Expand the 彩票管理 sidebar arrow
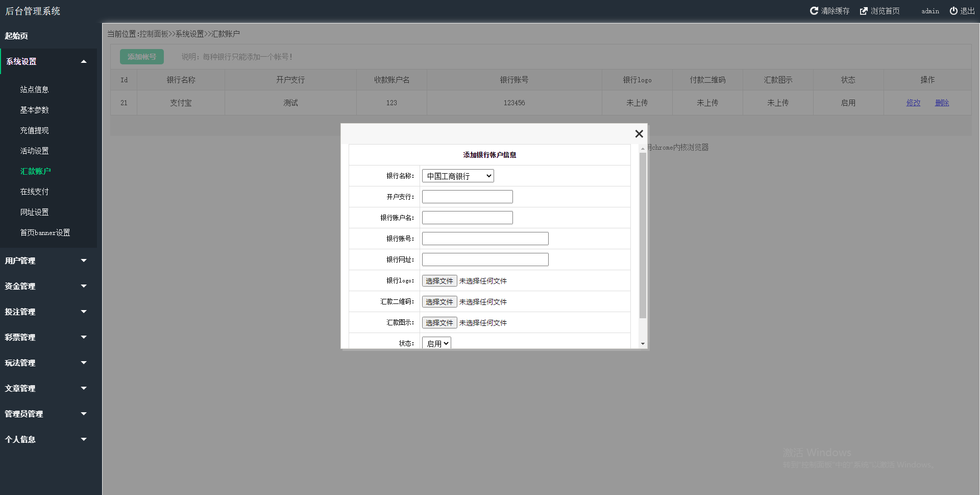The height and width of the screenshot is (495, 980). (84, 337)
